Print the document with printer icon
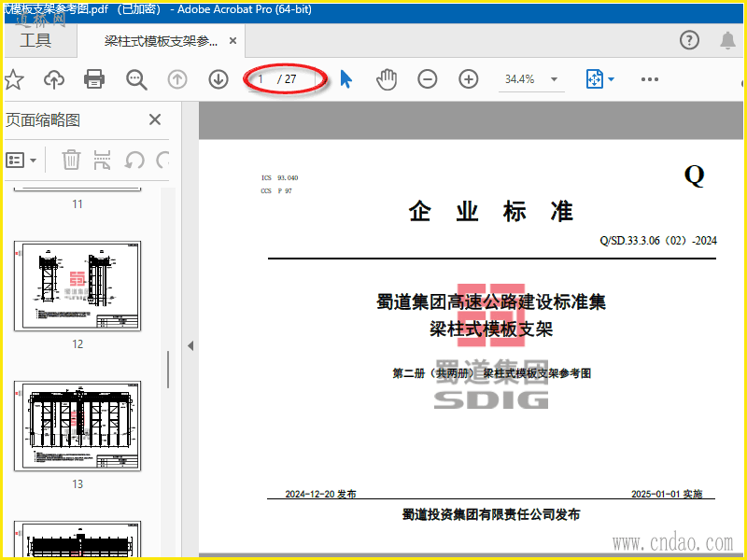747x560 pixels. coord(94,79)
